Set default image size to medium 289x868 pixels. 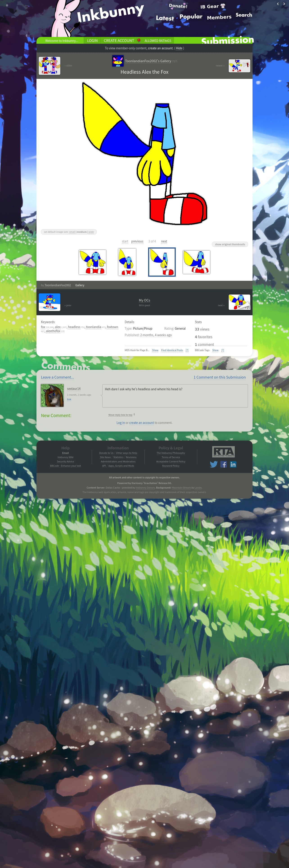coord(82,232)
